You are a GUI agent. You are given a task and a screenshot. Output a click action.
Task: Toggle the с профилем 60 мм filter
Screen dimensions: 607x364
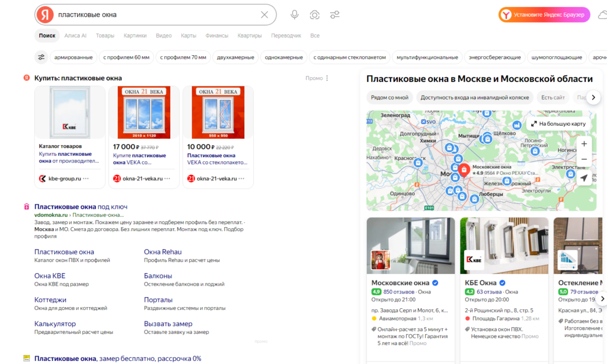tap(126, 58)
